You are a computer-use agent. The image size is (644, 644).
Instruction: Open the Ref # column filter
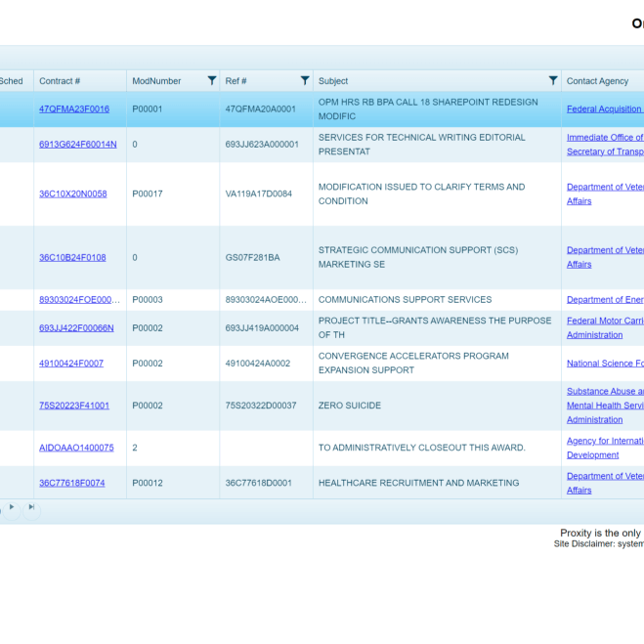305,80
